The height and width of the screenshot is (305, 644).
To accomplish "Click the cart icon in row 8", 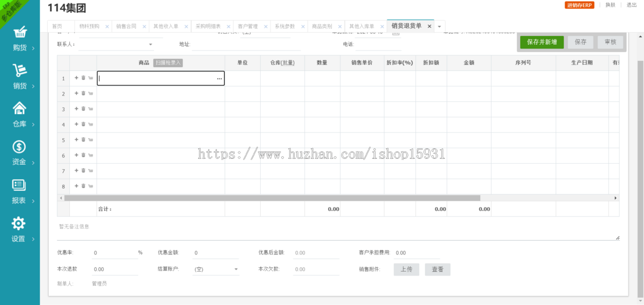I will tap(90, 186).
